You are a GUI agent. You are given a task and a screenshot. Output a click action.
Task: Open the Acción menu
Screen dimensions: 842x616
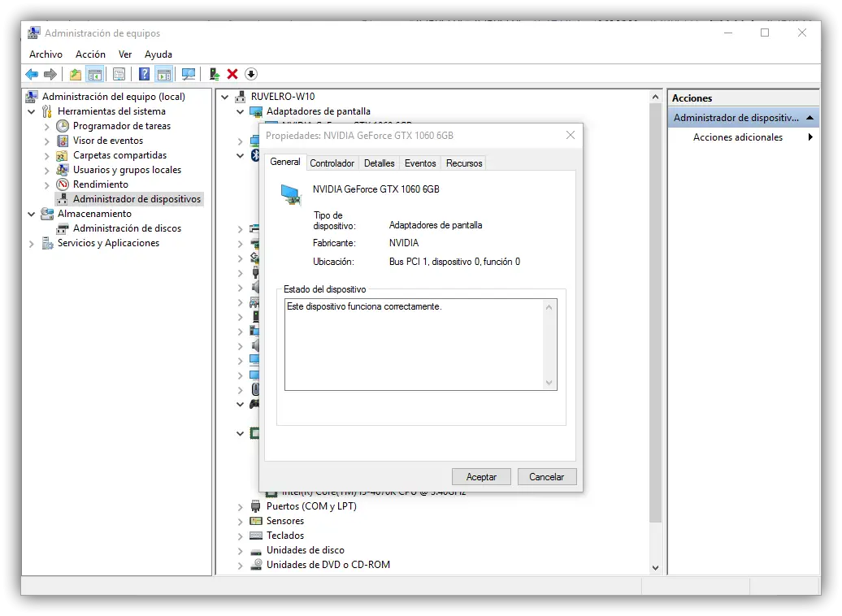pos(90,54)
